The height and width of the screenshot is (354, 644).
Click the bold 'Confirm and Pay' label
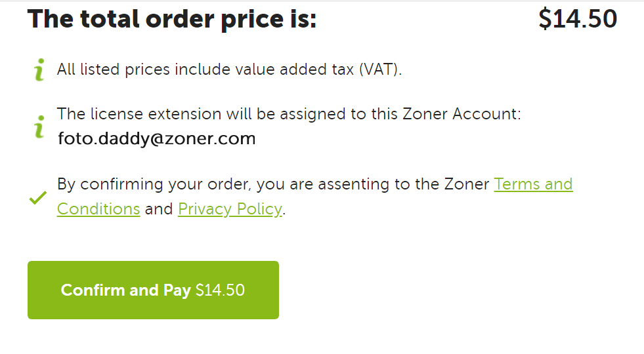point(125,290)
